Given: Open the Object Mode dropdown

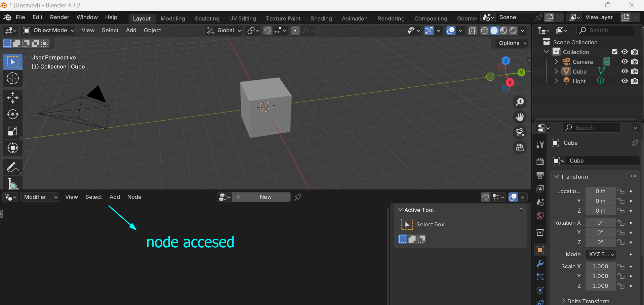Looking at the screenshot, I should (x=48, y=31).
